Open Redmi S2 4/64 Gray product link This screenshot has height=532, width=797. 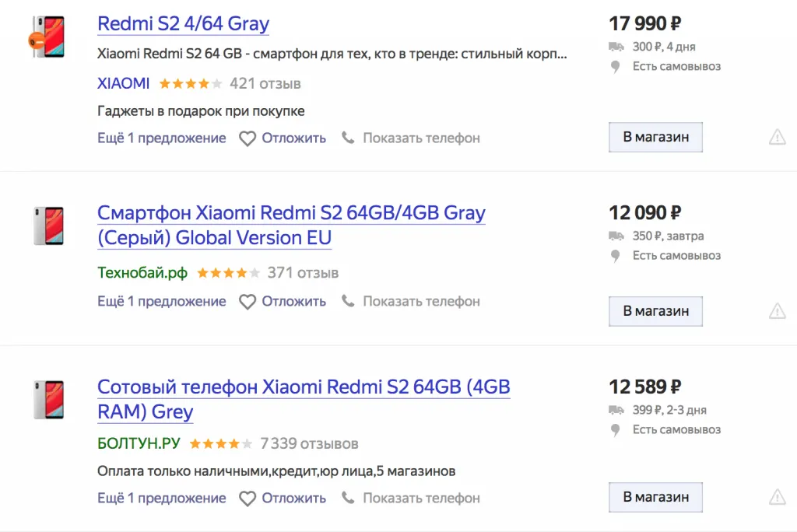pos(183,23)
